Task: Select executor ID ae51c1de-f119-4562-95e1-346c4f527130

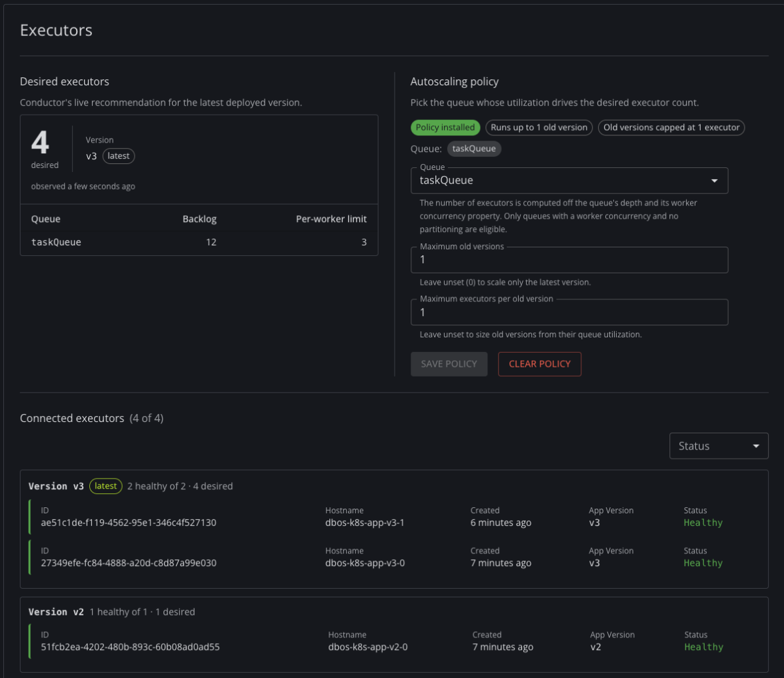Action: [129, 523]
